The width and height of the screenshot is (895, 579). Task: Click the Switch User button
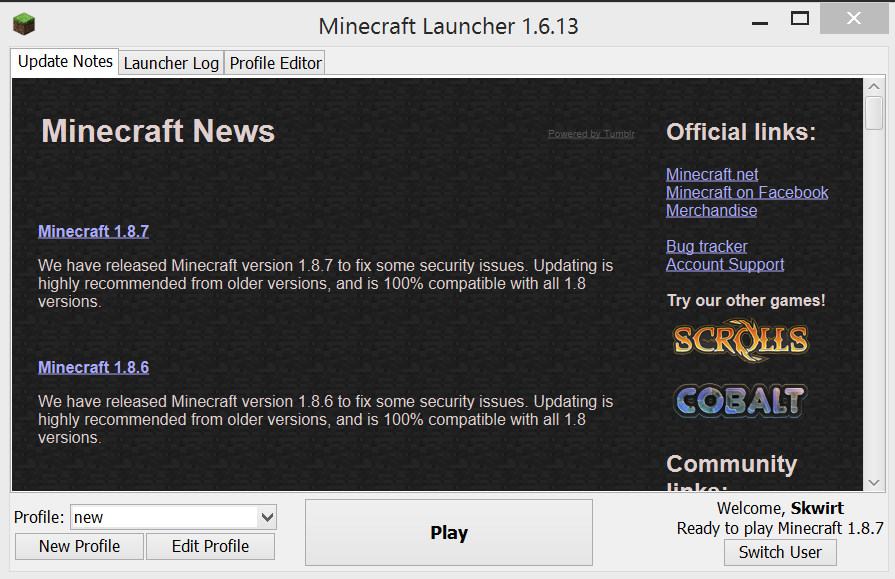pos(780,552)
